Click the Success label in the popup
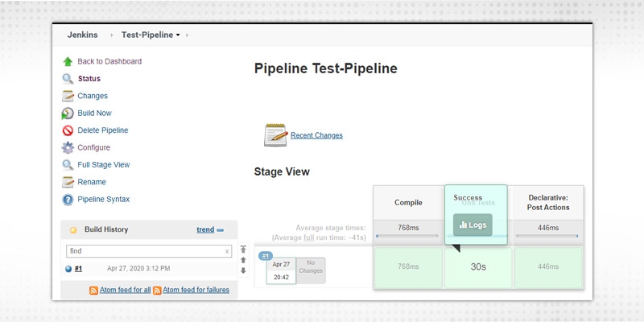Viewport: 644px width, 322px height. tap(468, 198)
